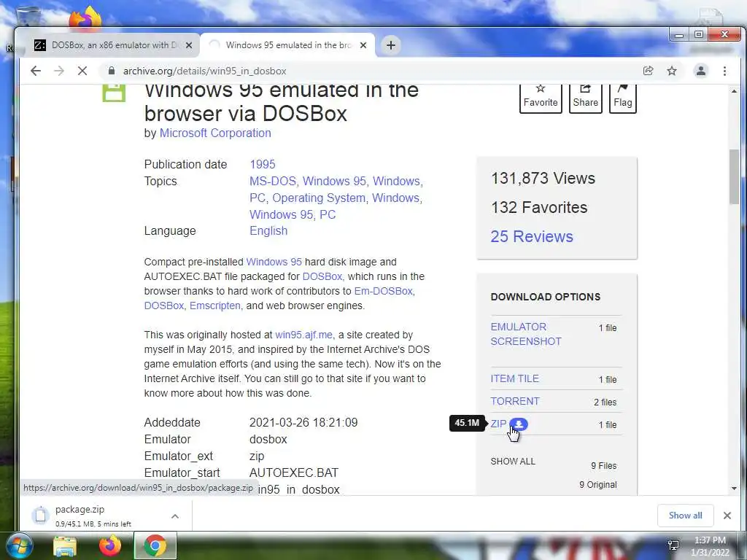Click the padlock site info icon

click(x=112, y=71)
